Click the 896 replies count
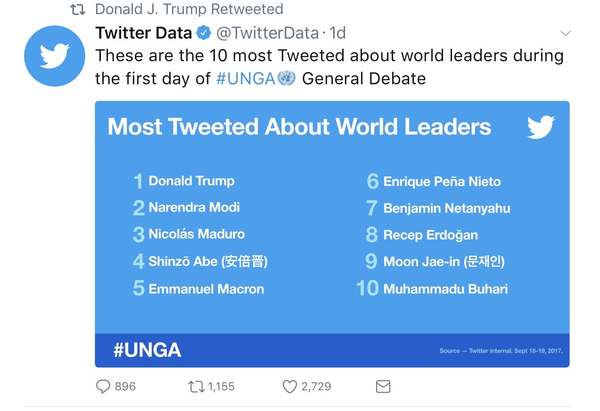 pos(125,386)
